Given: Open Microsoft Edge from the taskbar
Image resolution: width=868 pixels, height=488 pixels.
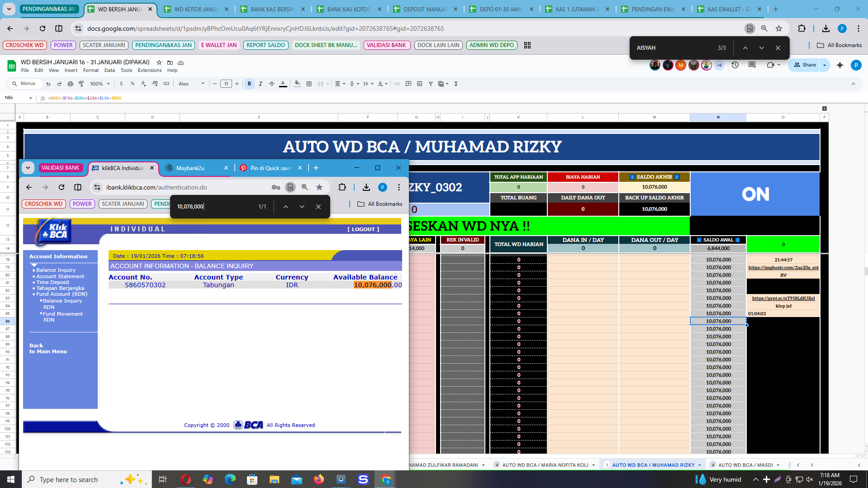Looking at the screenshot, I should point(230,479).
